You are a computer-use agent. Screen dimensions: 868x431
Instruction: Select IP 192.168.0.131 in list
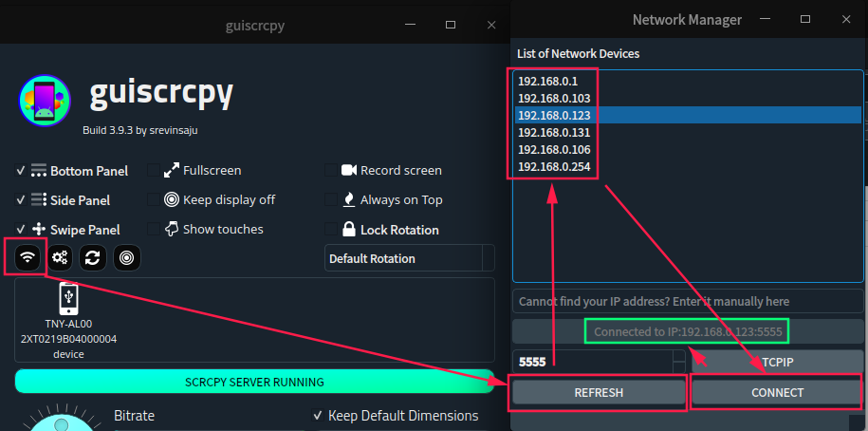(x=688, y=132)
